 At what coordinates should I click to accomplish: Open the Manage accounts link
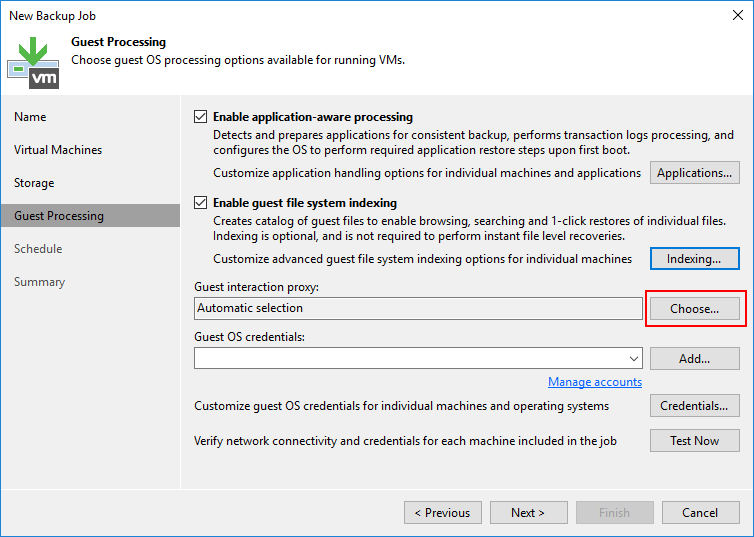coord(595,382)
